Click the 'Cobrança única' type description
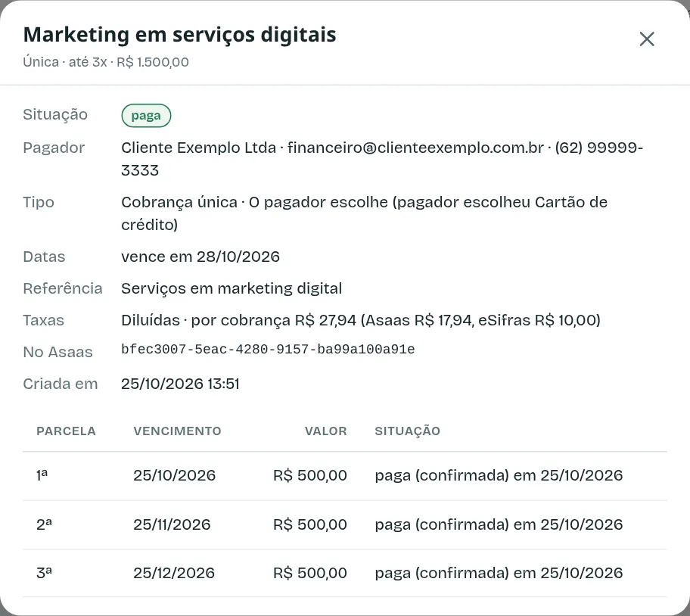The width and height of the screenshot is (690, 616). point(179,202)
